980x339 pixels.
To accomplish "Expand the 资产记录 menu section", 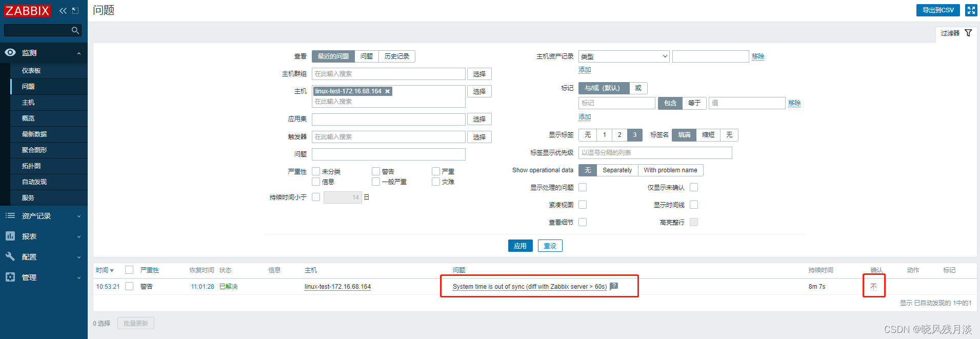I will [x=79, y=216].
